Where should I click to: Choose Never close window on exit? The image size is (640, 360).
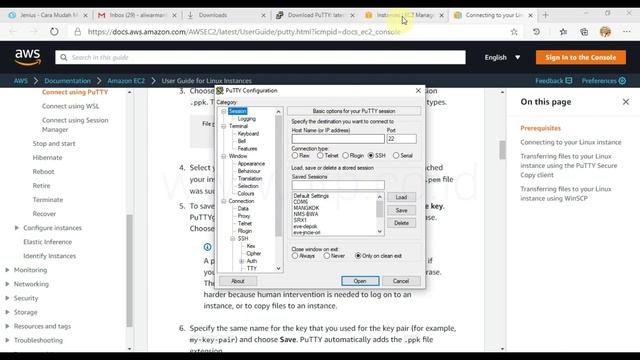(327, 256)
